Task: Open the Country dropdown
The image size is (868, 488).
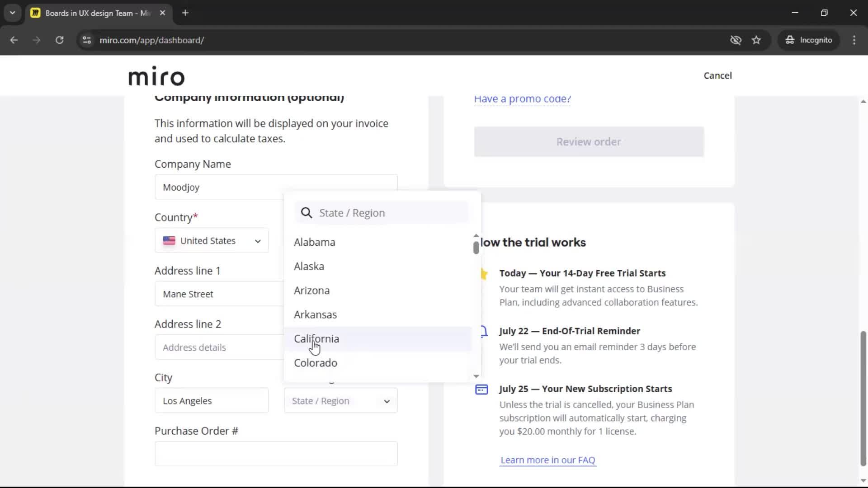Action: [x=212, y=240]
